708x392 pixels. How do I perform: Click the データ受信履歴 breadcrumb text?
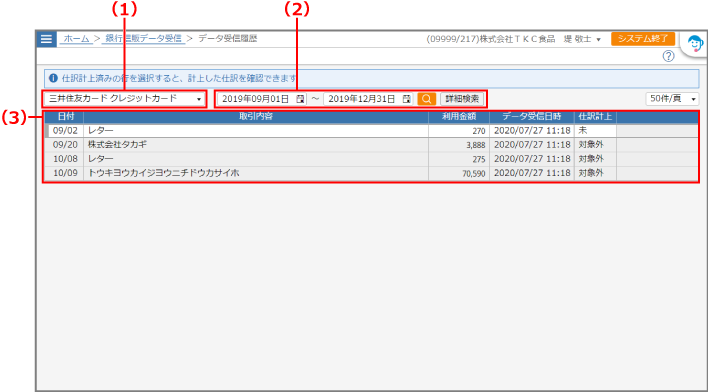228,39
